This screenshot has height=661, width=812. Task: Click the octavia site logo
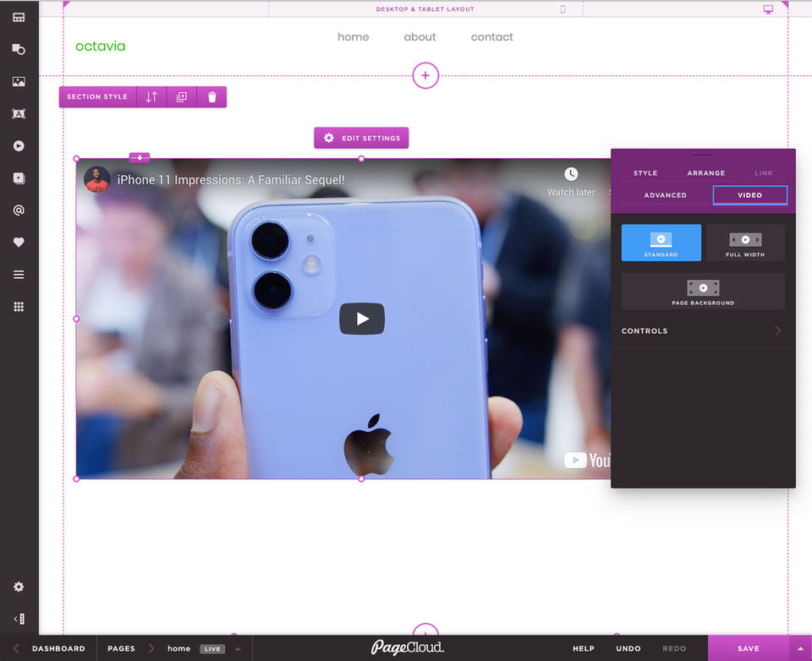pos(101,46)
